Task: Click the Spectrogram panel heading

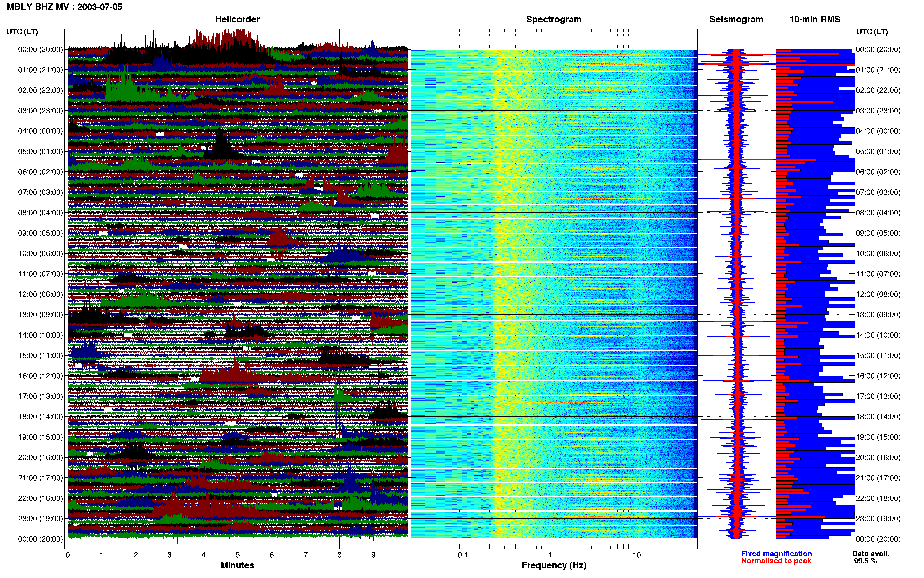Action: pos(554,19)
